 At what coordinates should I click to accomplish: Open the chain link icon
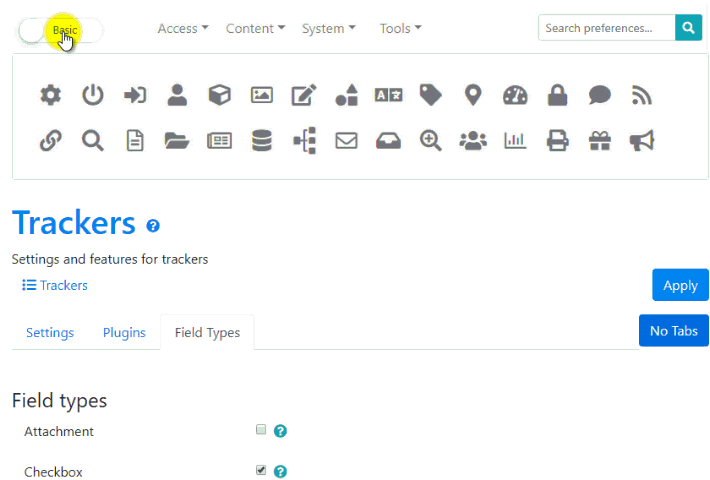pos(50,140)
